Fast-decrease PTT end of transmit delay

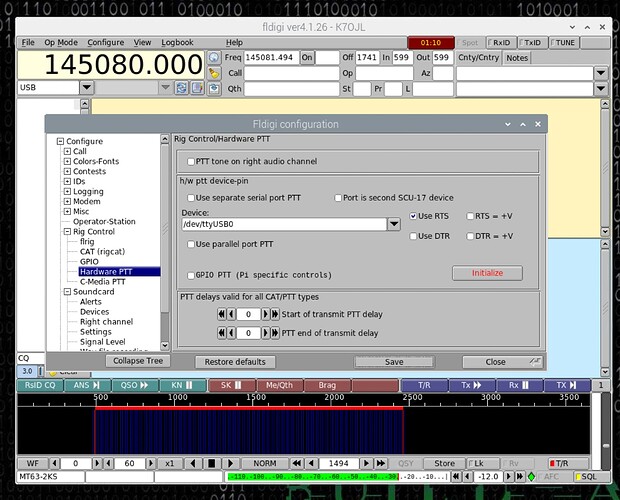coord(222,333)
